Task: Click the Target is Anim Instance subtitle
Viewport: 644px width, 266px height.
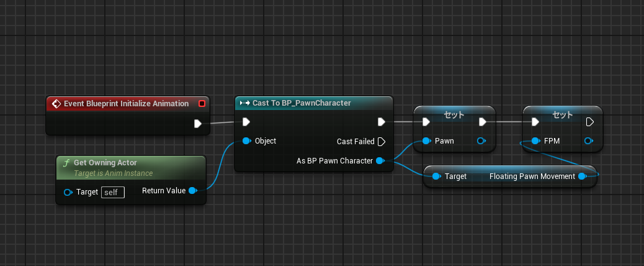Action: tap(114, 173)
